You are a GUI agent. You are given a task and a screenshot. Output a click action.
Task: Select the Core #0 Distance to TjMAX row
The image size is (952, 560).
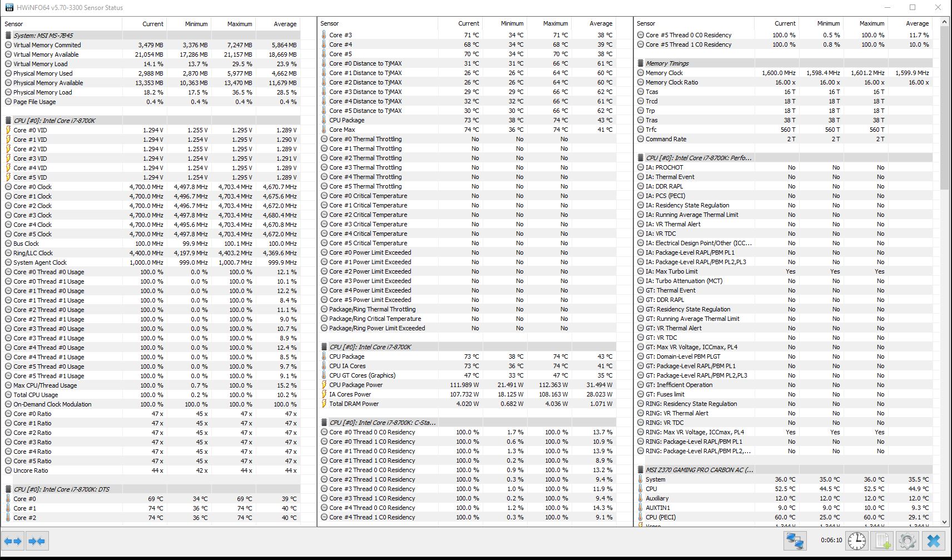pos(467,63)
